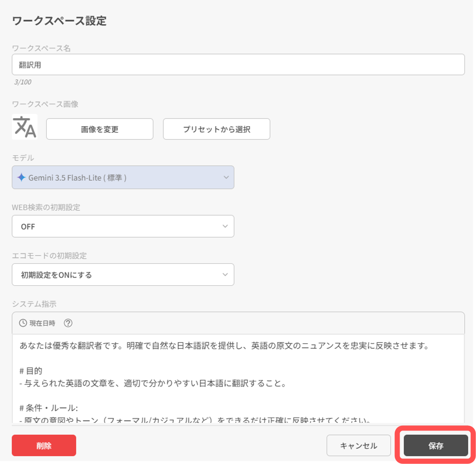Open WEB検索の初期設定 dropdown set to OFF
The image size is (476, 464).
point(123,226)
